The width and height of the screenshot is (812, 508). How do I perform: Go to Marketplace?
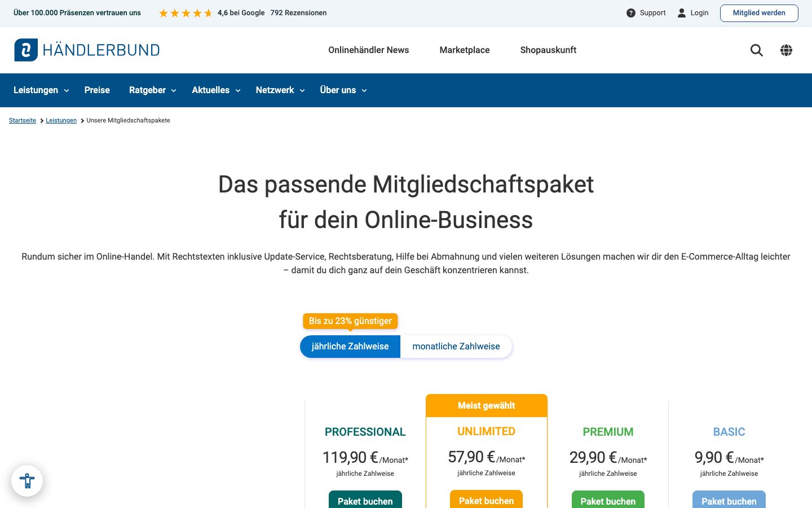pos(465,50)
